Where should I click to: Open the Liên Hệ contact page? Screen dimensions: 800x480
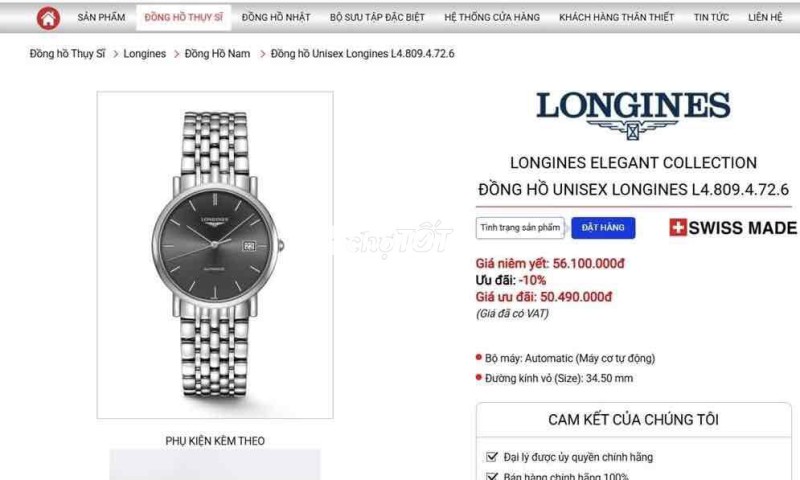click(765, 17)
